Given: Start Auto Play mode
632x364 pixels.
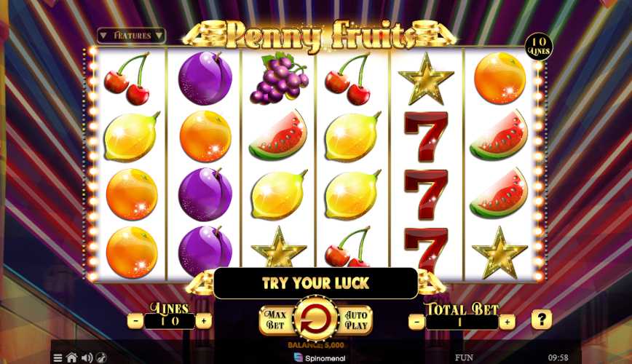Looking at the screenshot, I should tap(356, 320).
